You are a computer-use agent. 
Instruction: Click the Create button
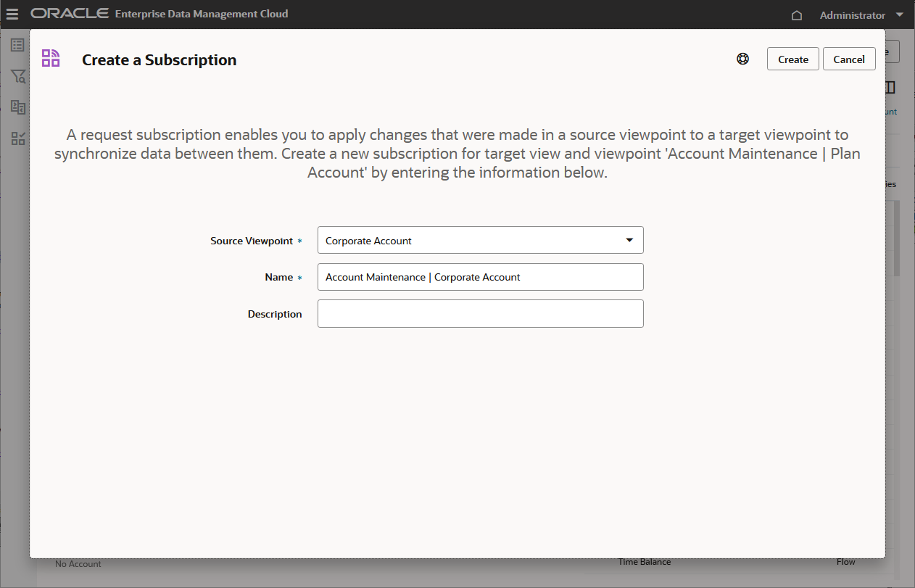pos(793,59)
